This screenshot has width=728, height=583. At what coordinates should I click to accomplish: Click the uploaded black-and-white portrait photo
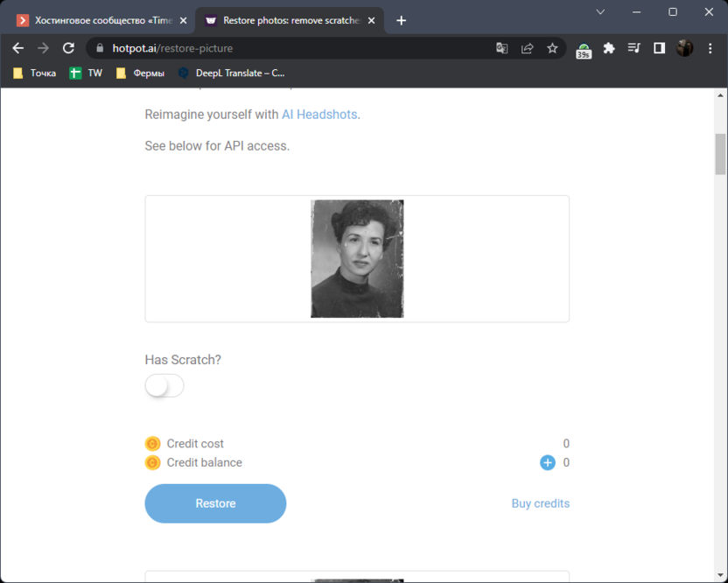tap(357, 258)
